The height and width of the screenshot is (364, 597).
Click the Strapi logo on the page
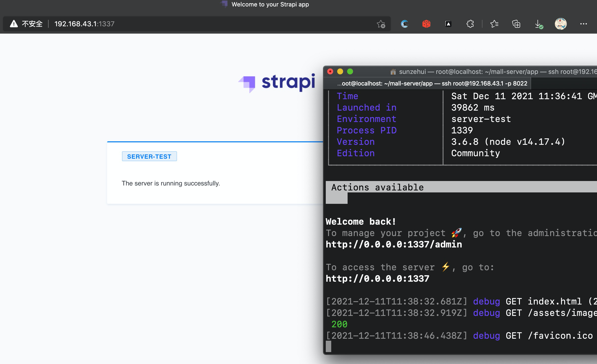(276, 83)
